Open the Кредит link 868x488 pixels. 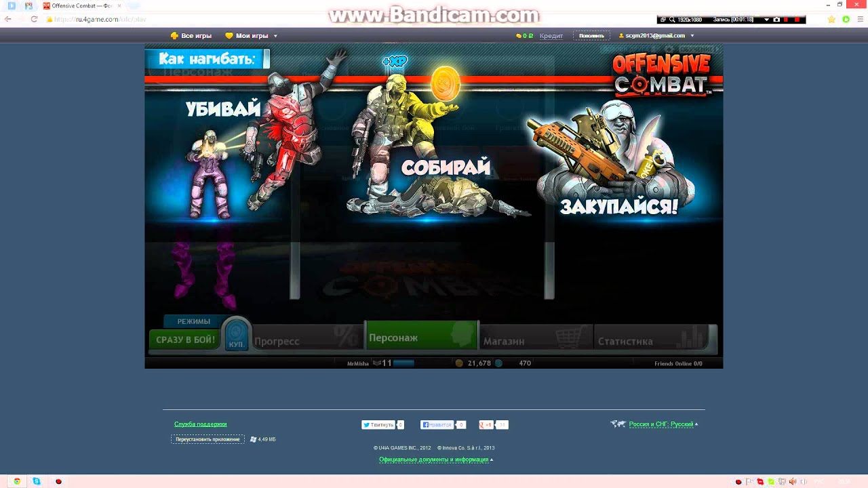[551, 36]
